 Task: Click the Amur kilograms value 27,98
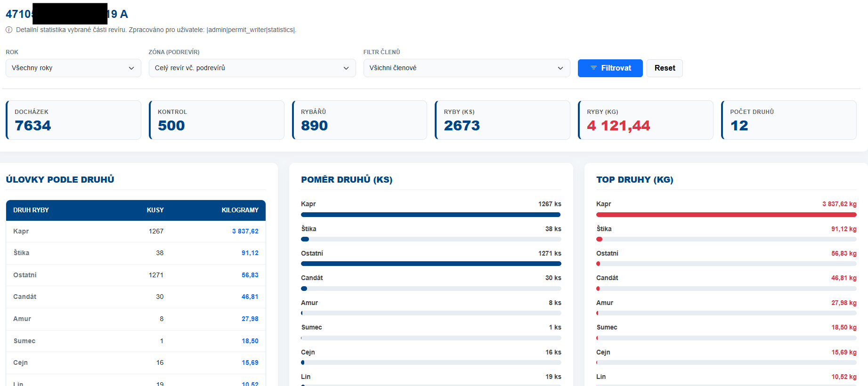[250, 319]
